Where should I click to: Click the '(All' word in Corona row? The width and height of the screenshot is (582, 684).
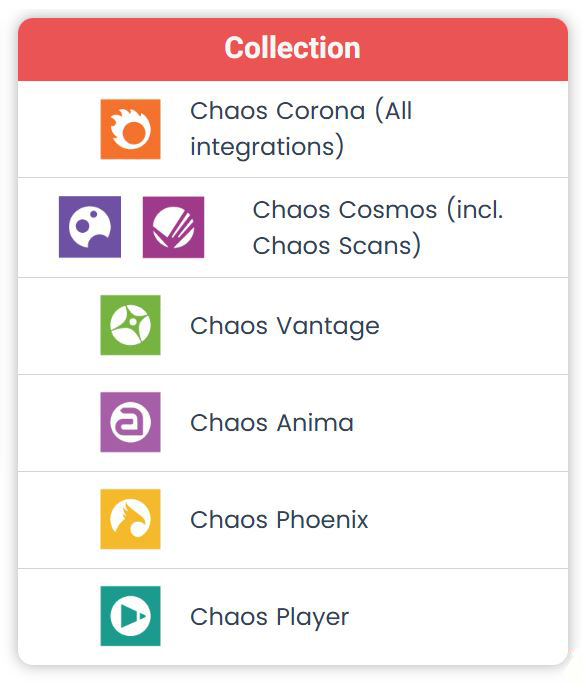(x=394, y=111)
